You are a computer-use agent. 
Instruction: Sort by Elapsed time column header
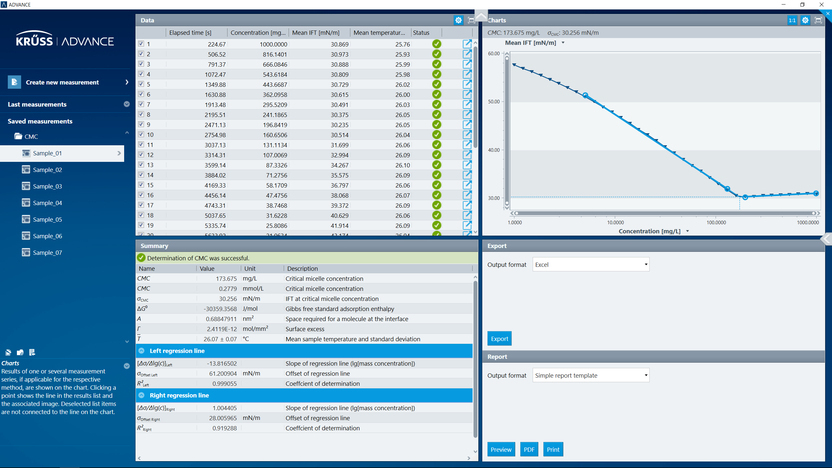(x=195, y=32)
